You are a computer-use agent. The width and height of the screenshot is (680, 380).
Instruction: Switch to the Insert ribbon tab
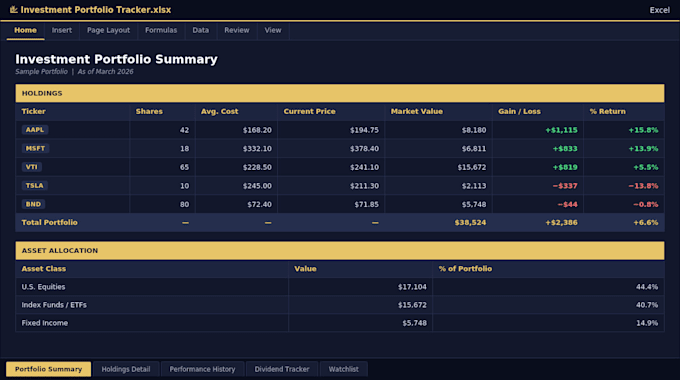62,30
